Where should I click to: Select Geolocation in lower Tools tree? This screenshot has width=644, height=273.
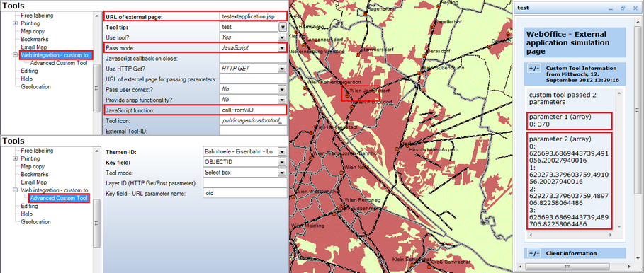[35, 222]
